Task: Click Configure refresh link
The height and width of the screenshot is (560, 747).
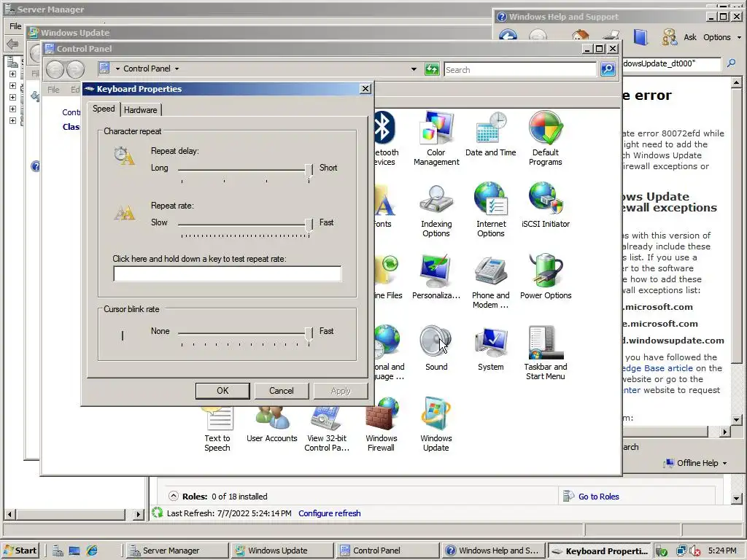Action: click(x=330, y=513)
